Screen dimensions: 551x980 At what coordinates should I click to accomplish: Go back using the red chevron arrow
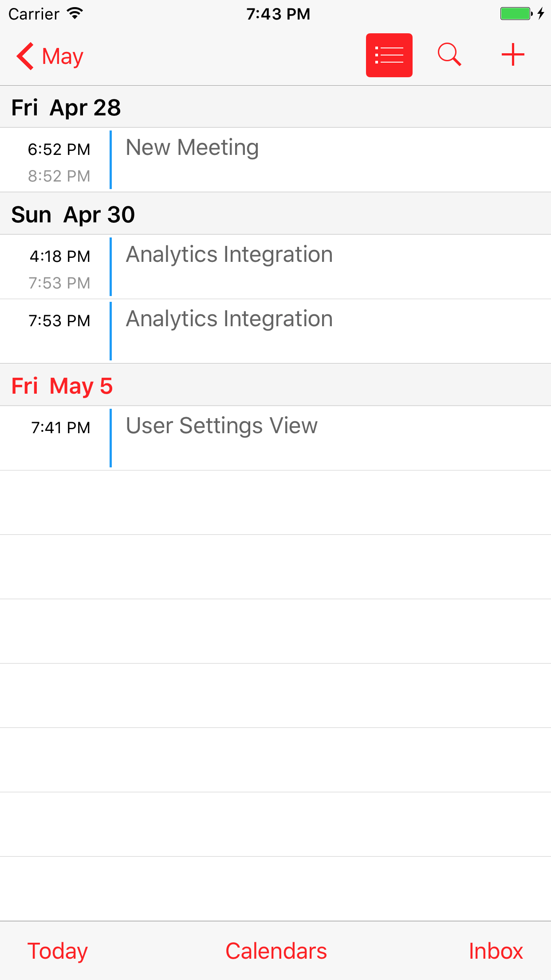[x=25, y=56]
